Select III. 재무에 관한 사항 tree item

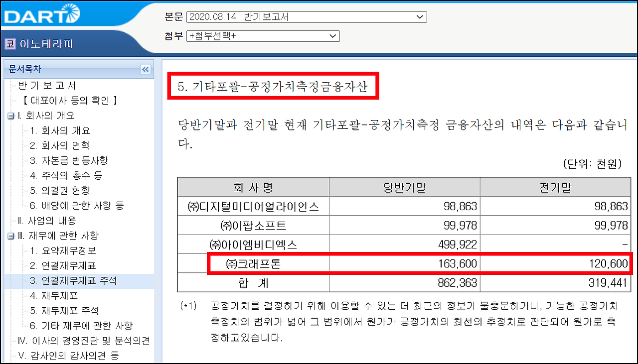click(x=58, y=236)
